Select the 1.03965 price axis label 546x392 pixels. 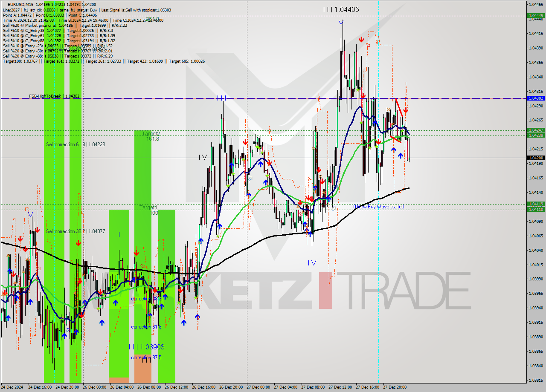[x=536, y=293]
